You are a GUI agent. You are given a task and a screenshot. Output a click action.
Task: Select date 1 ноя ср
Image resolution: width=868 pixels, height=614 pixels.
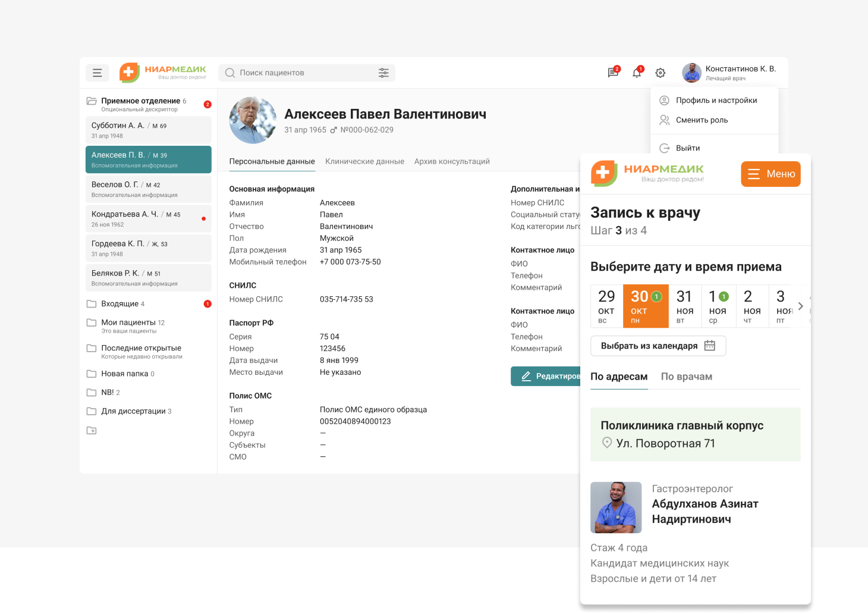tap(718, 306)
